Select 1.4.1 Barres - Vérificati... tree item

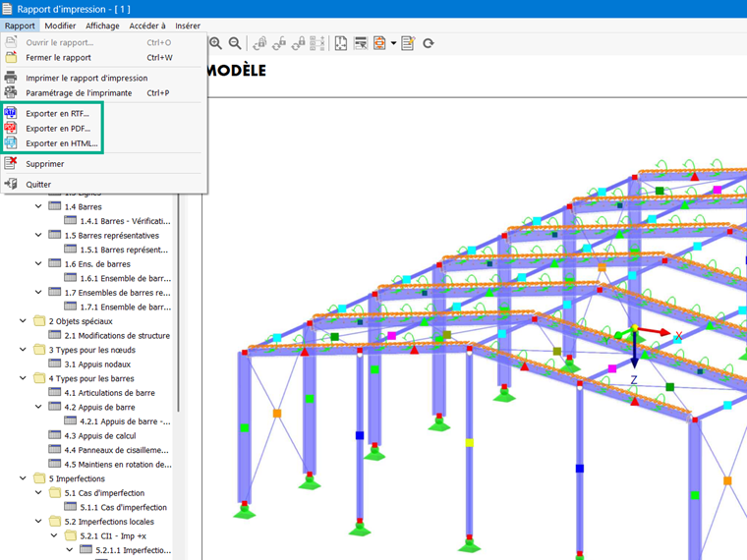125,221
